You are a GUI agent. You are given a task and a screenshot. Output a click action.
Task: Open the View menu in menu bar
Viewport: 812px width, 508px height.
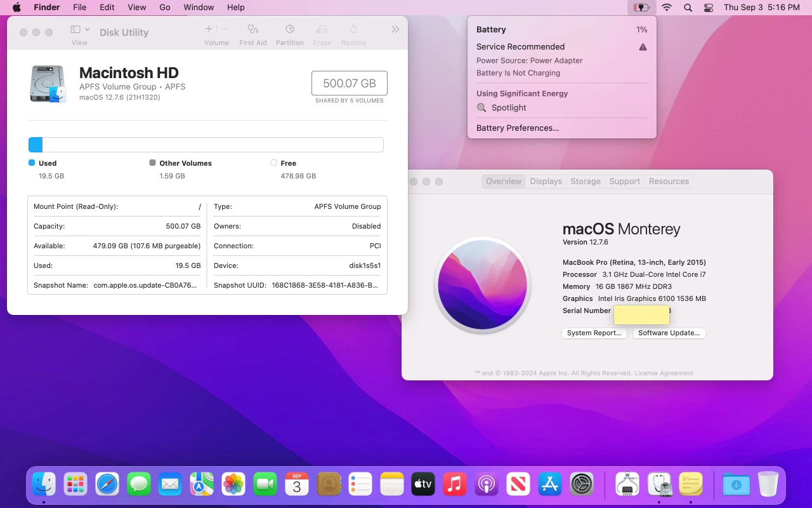pyautogui.click(x=137, y=8)
